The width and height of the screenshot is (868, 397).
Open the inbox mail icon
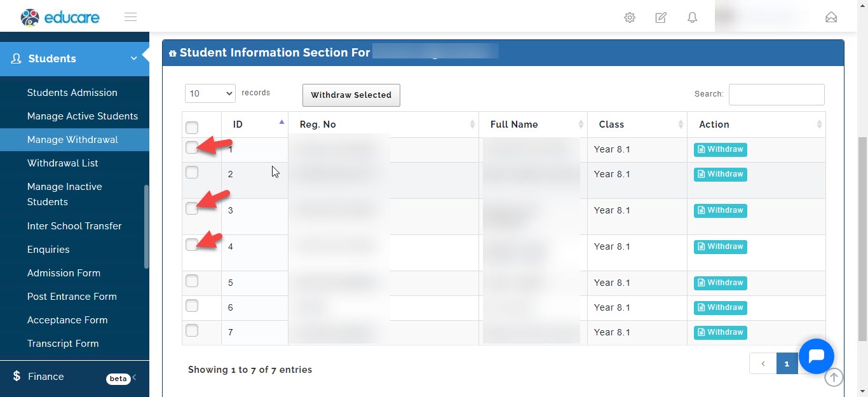coord(831,18)
